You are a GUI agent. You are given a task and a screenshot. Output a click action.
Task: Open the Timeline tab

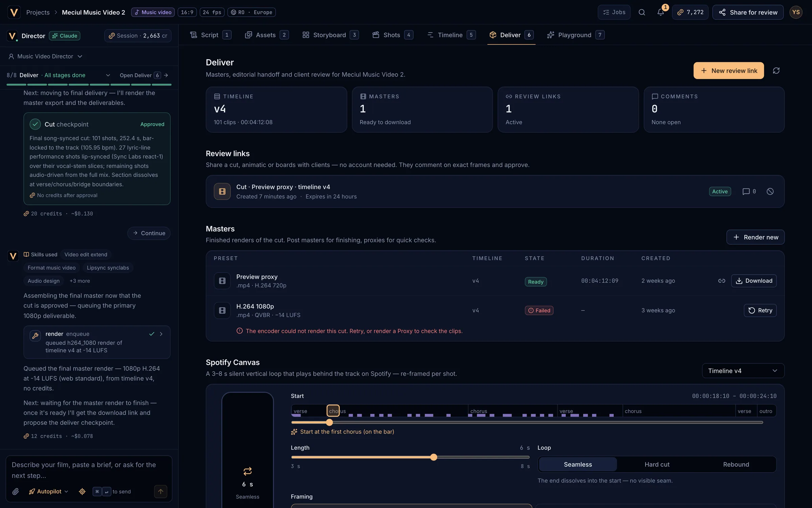[x=451, y=35]
